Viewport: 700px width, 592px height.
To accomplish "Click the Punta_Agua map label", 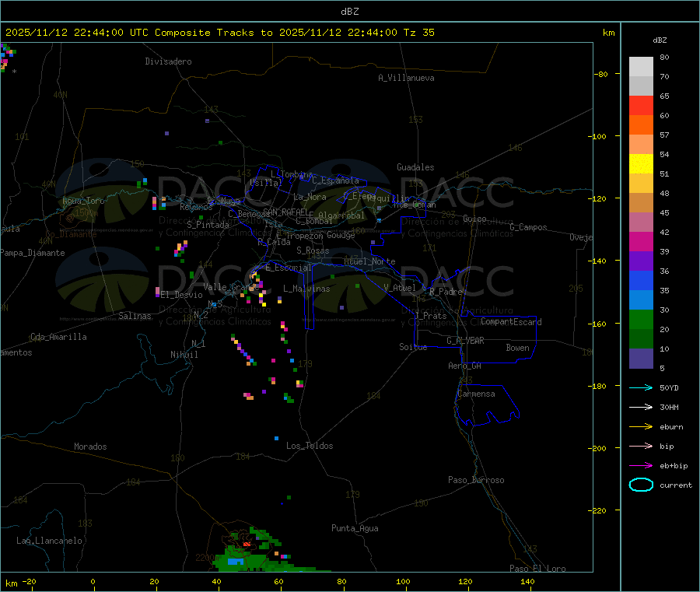I will pos(355,528).
